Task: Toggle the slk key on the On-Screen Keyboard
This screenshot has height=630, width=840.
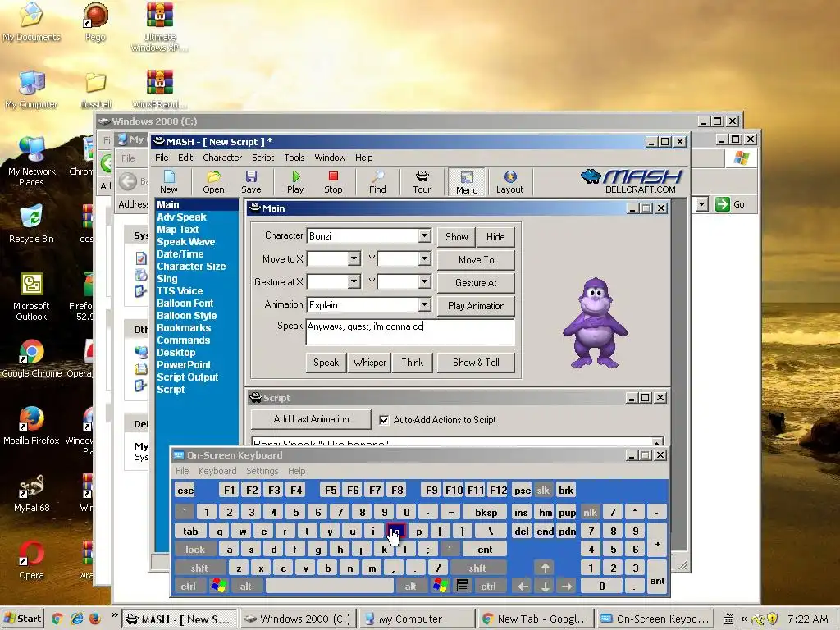Action: point(543,491)
